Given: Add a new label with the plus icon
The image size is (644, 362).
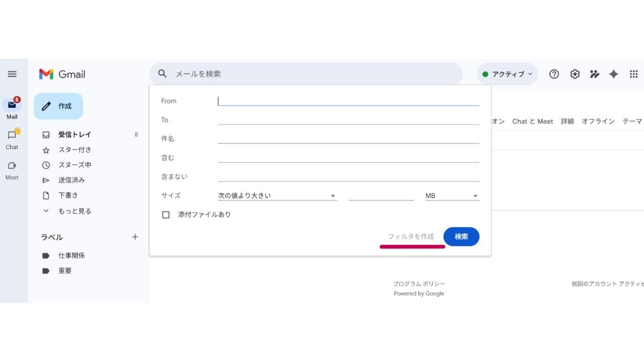Looking at the screenshot, I should pyautogui.click(x=135, y=237).
